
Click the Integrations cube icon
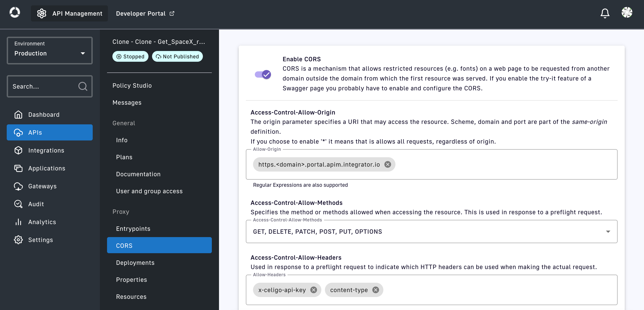click(x=18, y=150)
